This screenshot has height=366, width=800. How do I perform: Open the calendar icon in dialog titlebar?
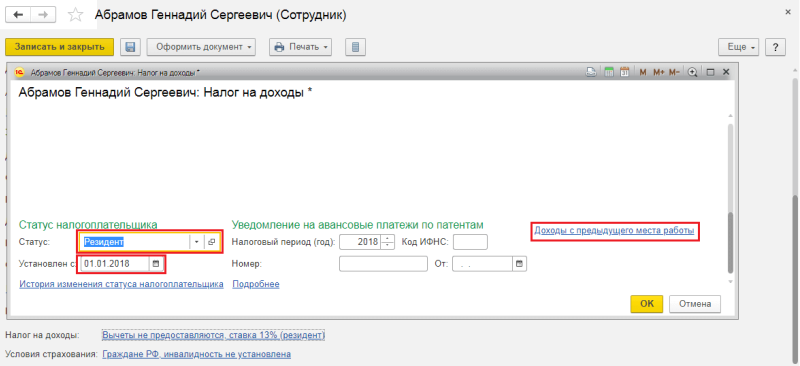pos(624,72)
